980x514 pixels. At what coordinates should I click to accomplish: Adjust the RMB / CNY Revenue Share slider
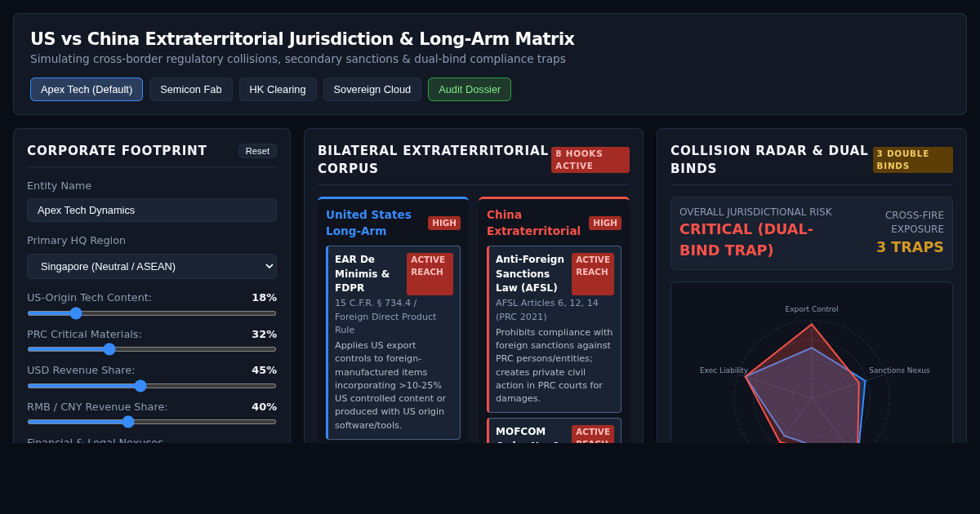[x=152, y=421]
